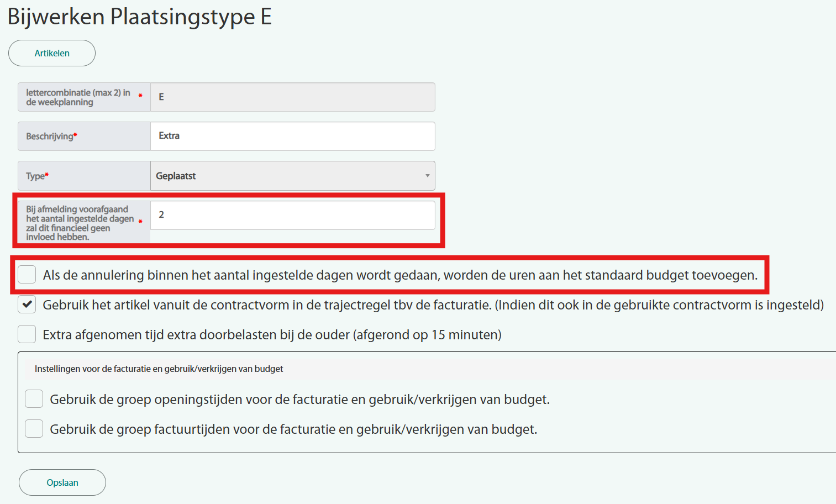Click into the Beschrijving field containing 'Extra'
The image size is (836, 504).
coord(292,136)
